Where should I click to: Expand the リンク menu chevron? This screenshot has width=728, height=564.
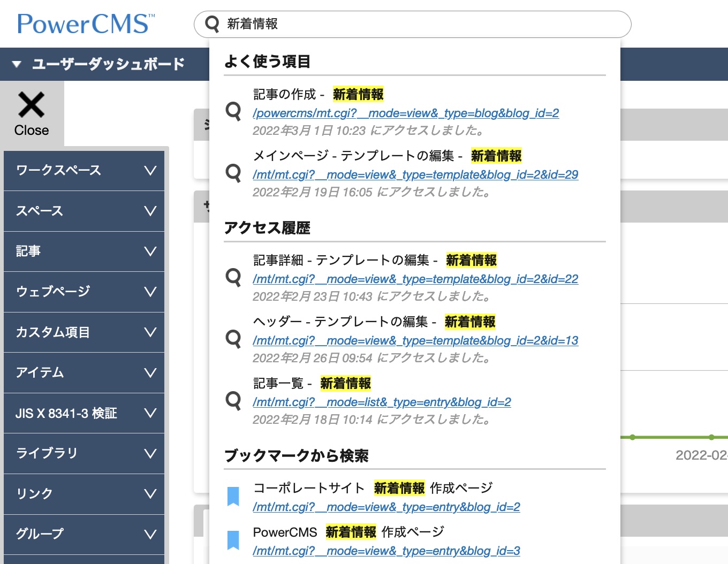150,494
